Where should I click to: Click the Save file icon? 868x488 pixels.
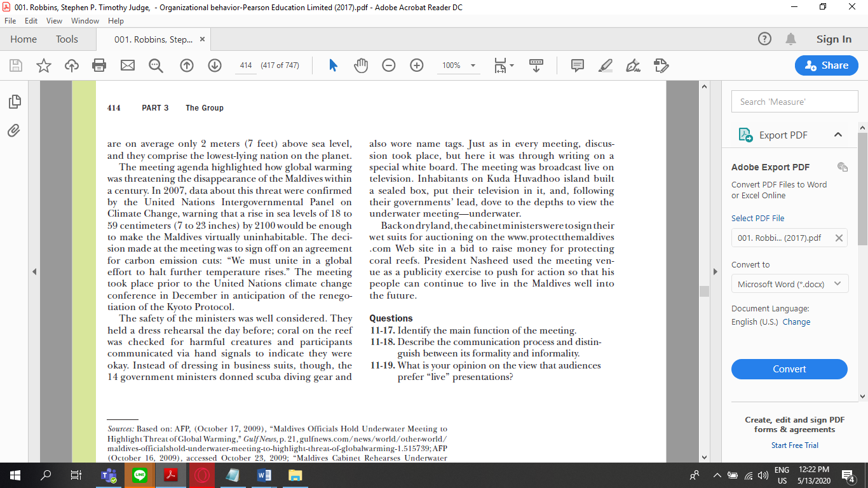(x=16, y=65)
